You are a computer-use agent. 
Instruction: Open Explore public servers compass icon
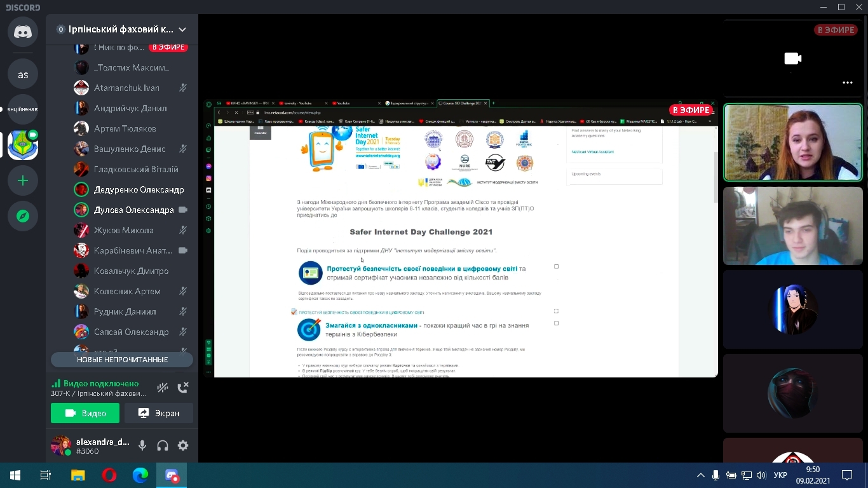[23, 217]
